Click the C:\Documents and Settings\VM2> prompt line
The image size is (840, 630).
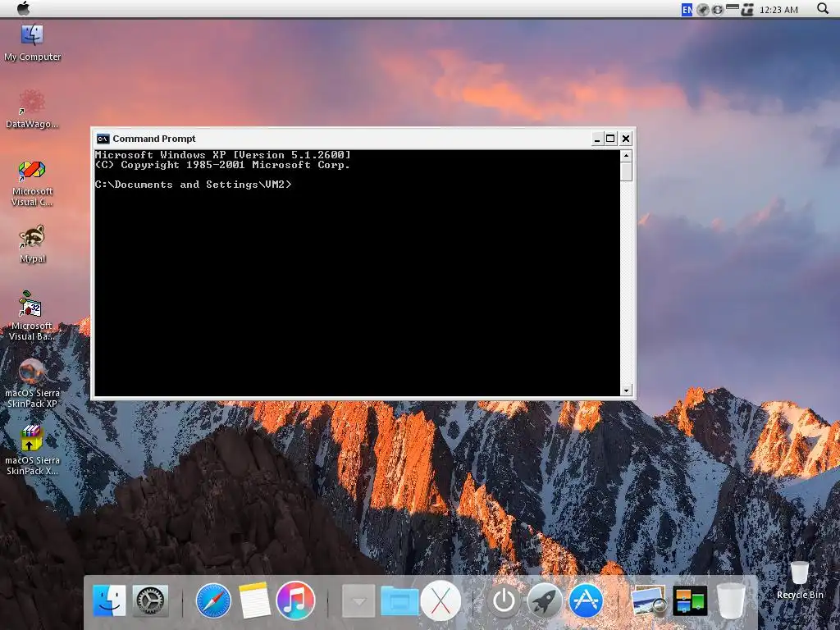pos(194,185)
